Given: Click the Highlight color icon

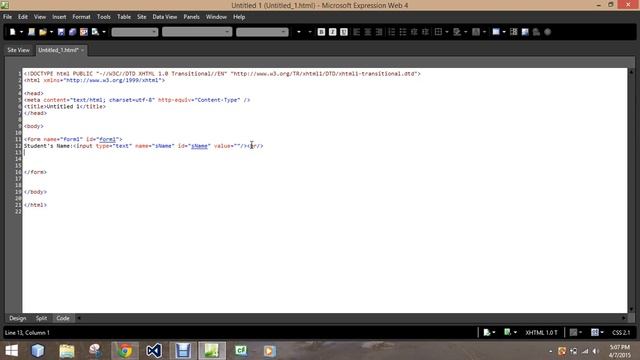Looking at the screenshot, I should tap(457, 32).
